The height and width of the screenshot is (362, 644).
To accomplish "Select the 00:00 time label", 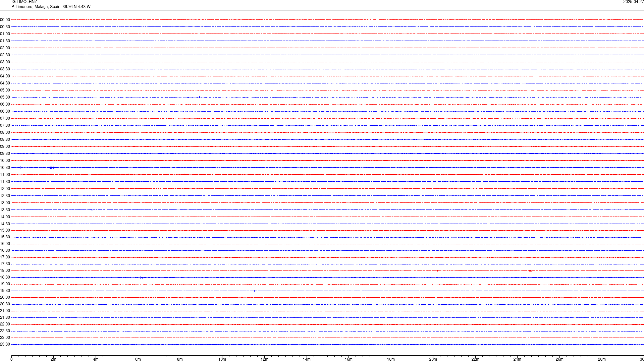I will [x=5, y=20].
